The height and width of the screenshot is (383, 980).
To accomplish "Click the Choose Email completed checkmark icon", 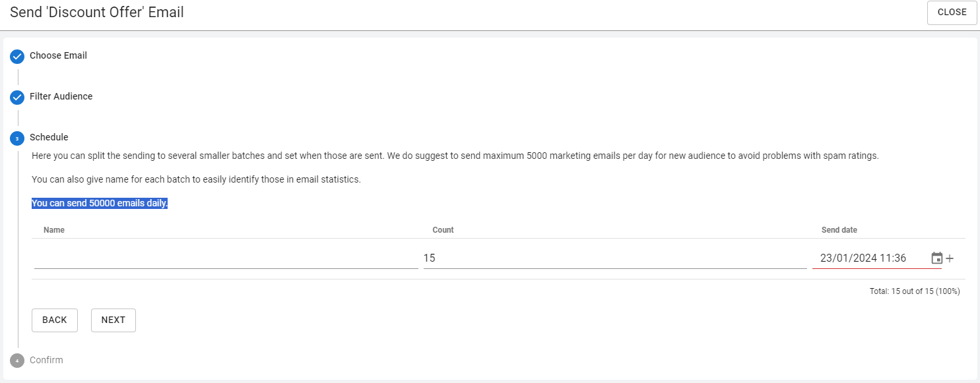I will point(17,57).
